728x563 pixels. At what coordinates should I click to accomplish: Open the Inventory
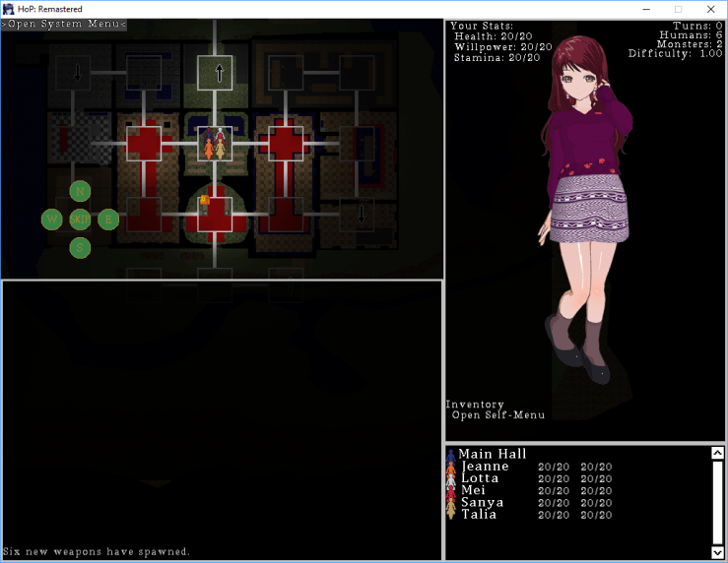[x=475, y=405]
